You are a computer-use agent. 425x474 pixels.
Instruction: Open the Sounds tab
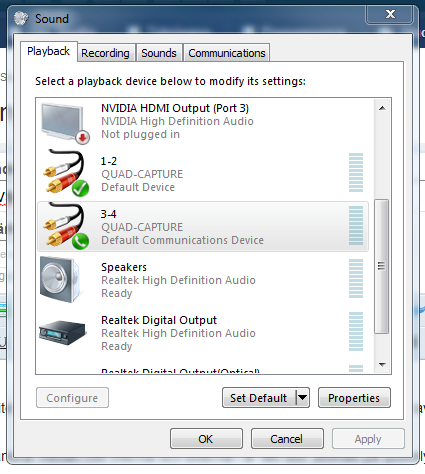coord(159,53)
